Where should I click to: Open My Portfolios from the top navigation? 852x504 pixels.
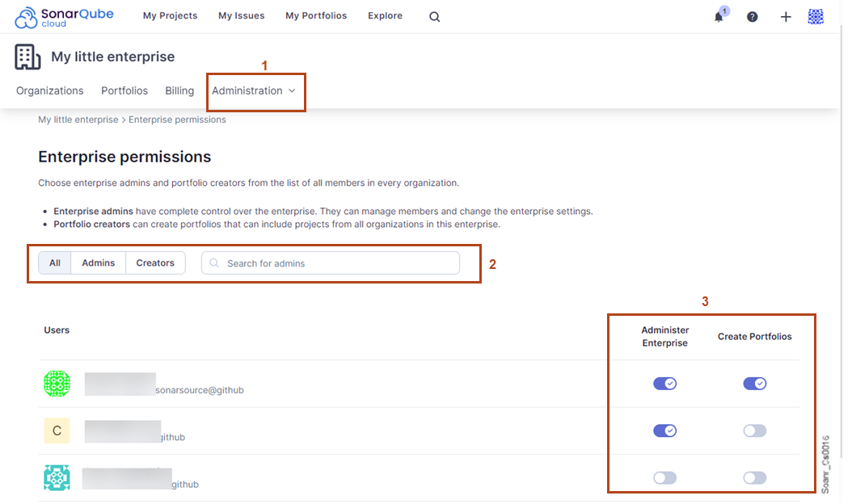pos(315,15)
